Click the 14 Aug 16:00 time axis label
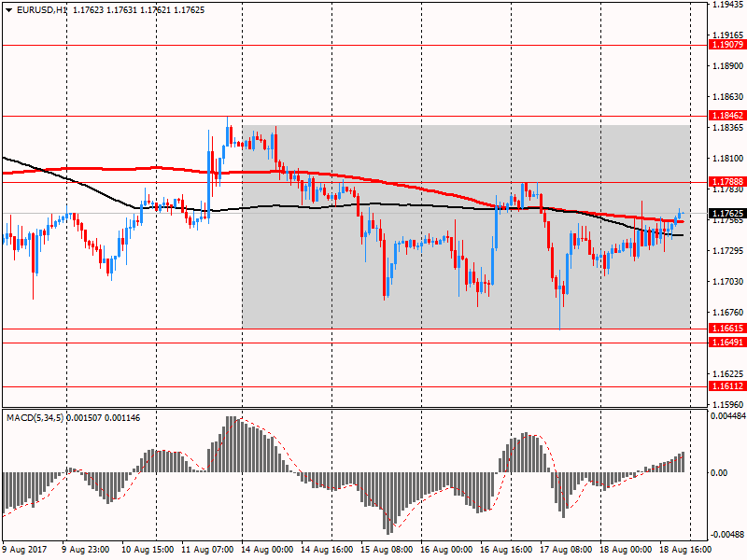747x560 pixels. point(327,550)
